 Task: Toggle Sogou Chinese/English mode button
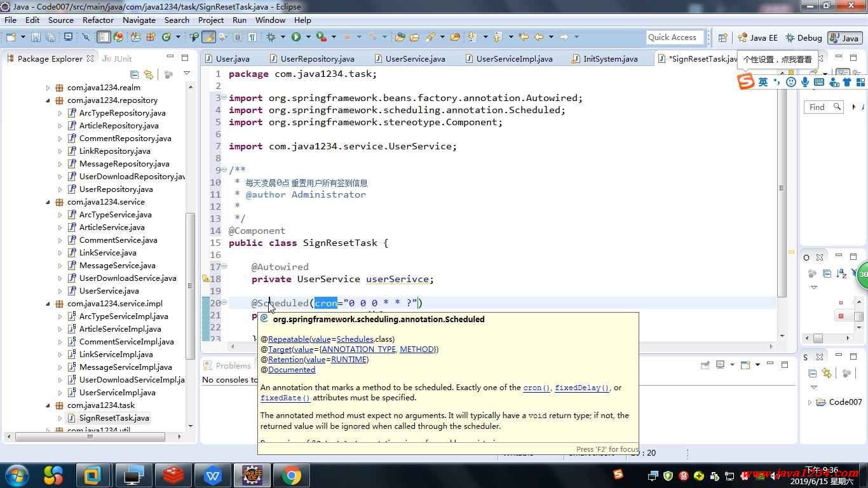click(763, 82)
